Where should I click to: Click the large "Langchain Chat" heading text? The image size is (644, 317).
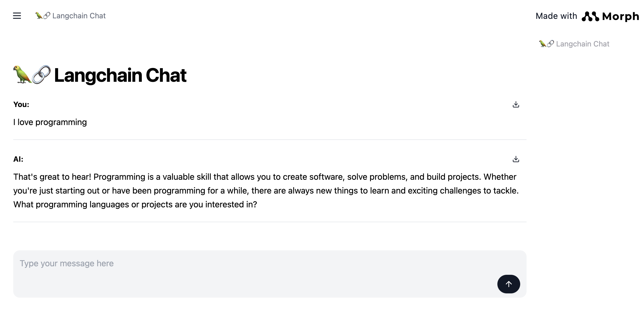tap(120, 75)
